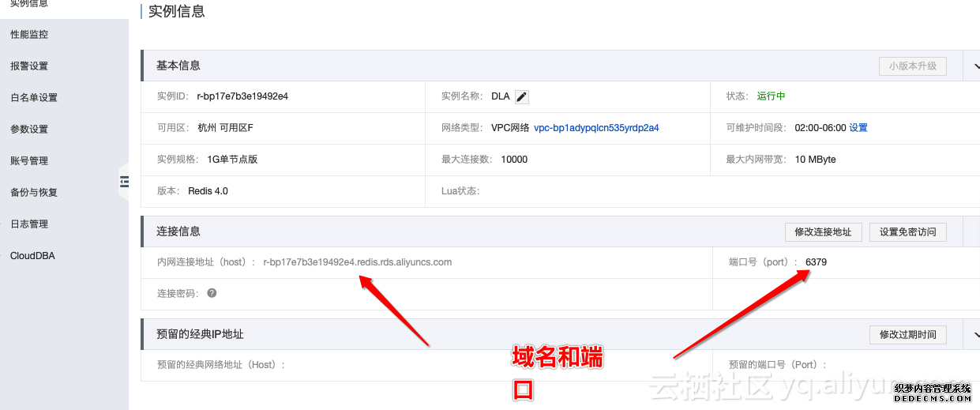Collapse the 基本信息 section chevron
The height and width of the screenshot is (410, 980).
pyautogui.click(x=971, y=66)
